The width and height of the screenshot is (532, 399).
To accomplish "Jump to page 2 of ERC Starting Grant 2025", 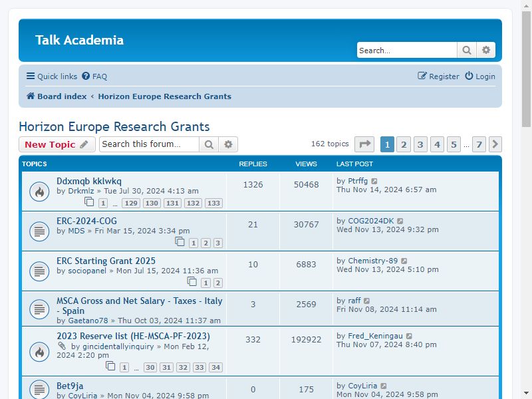I will point(218,283).
